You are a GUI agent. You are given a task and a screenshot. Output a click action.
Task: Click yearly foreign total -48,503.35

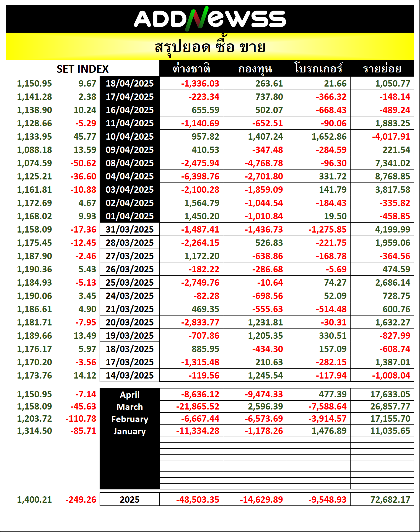[x=198, y=499]
